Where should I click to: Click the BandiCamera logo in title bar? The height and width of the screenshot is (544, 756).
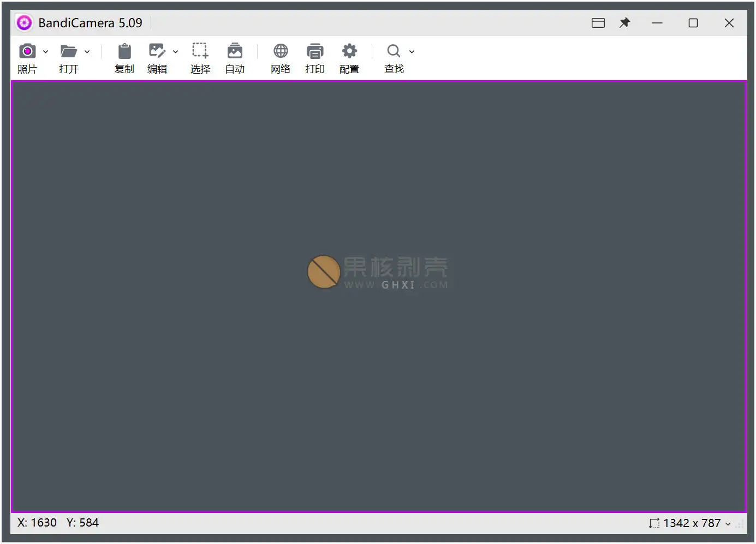click(24, 23)
